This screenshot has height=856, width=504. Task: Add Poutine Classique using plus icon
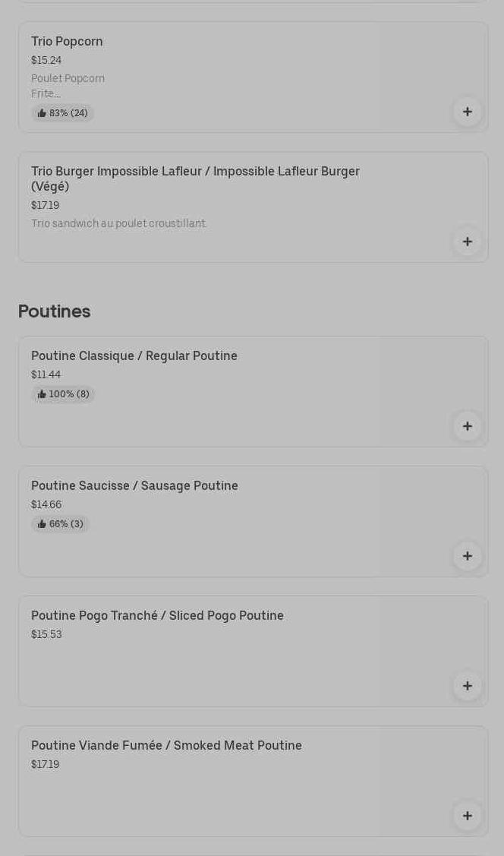[468, 426]
